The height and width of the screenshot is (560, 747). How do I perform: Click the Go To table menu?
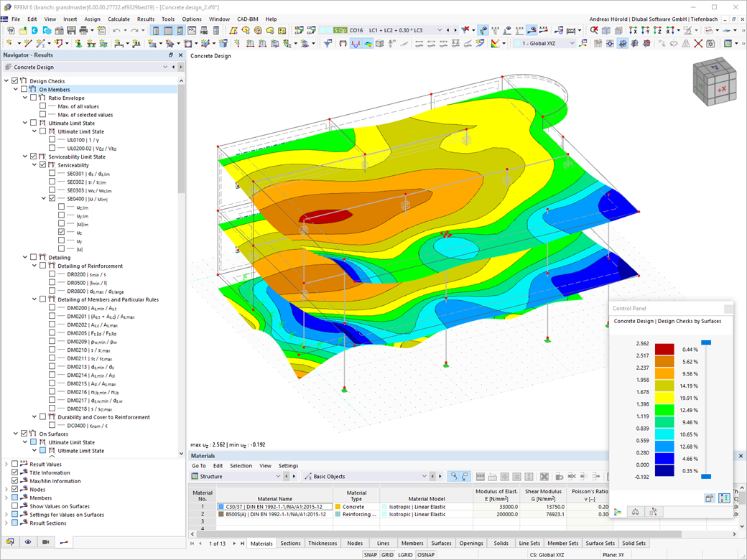tap(199, 466)
